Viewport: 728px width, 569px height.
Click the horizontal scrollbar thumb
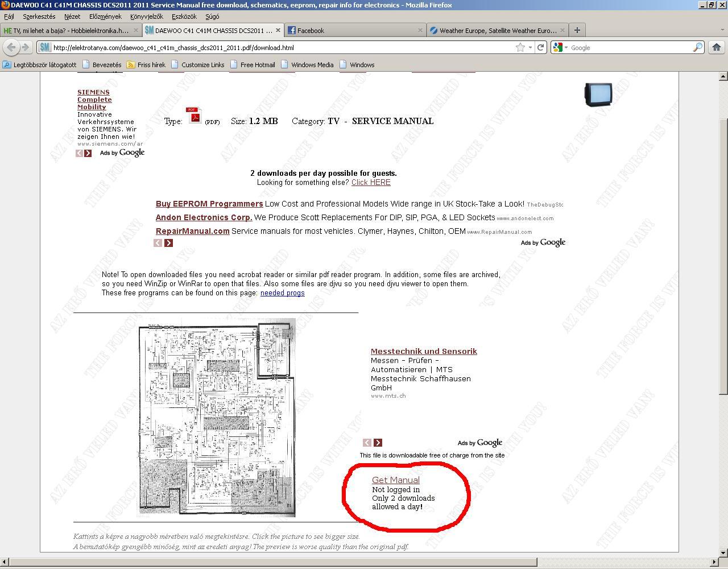click(x=273, y=562)
